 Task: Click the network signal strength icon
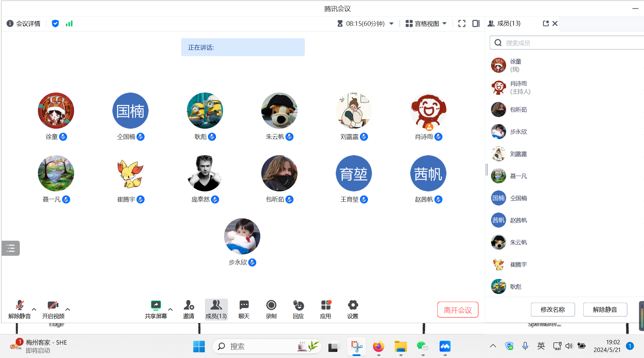[x=69, y=23]
